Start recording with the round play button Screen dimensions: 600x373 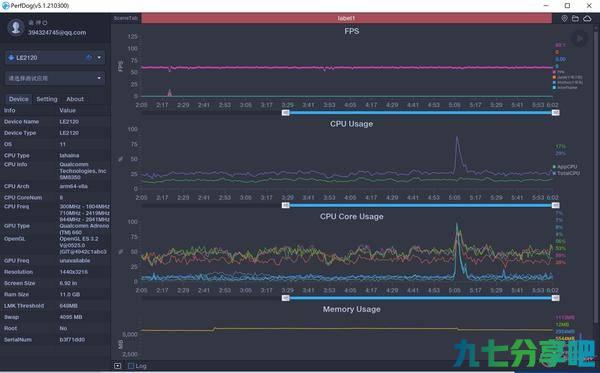[579, 39]
